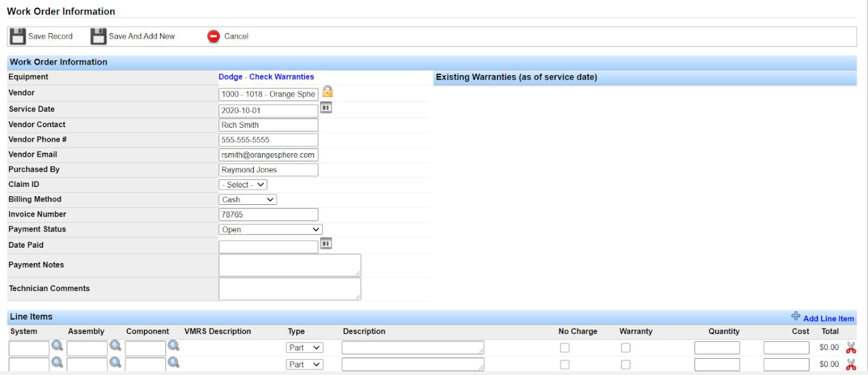The height and width of the screenshot is (375, 868).
Task: Click the Vendor Email field
Action: (x=268, y=155)
